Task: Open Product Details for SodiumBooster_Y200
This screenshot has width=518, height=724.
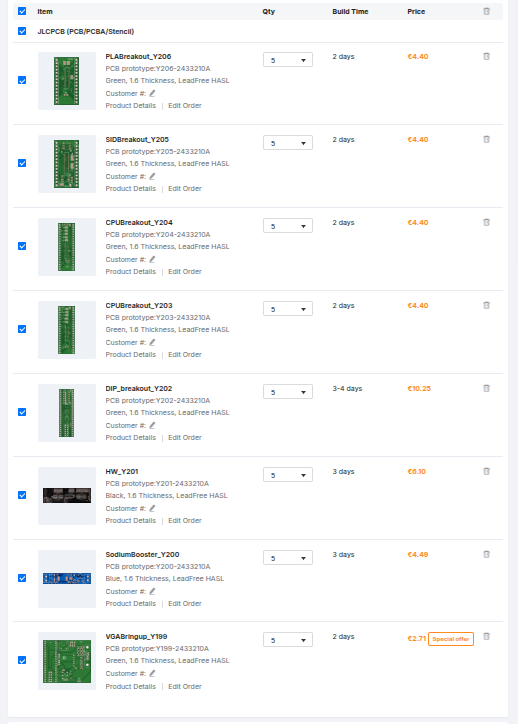Action: [131, 603]
